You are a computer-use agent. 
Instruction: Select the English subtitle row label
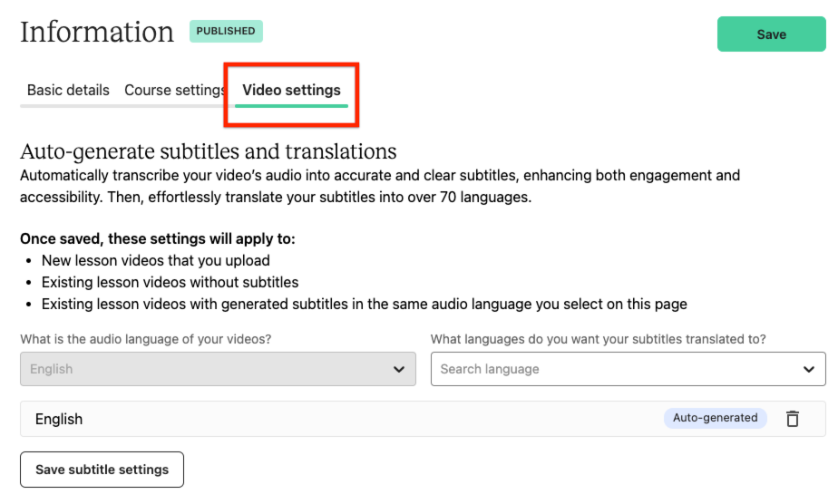[x=59, y=419]
